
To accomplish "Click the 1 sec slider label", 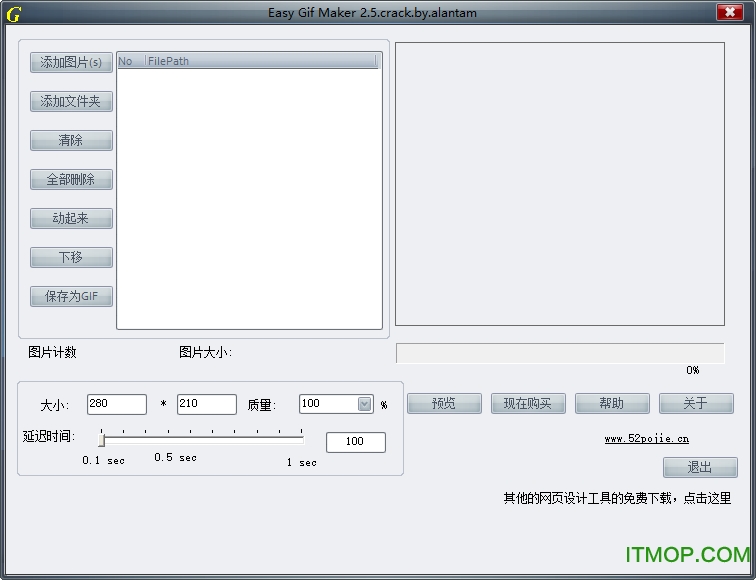I will click(301, 463).
